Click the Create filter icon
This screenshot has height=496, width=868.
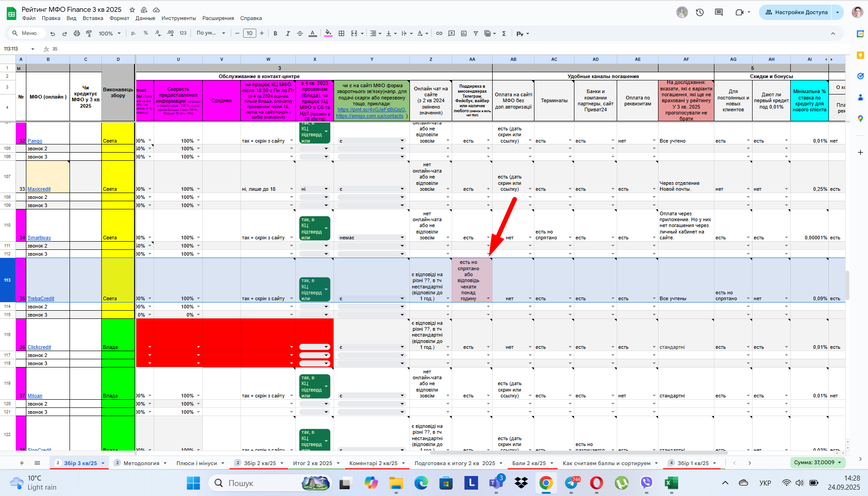(x=476, y=33)
